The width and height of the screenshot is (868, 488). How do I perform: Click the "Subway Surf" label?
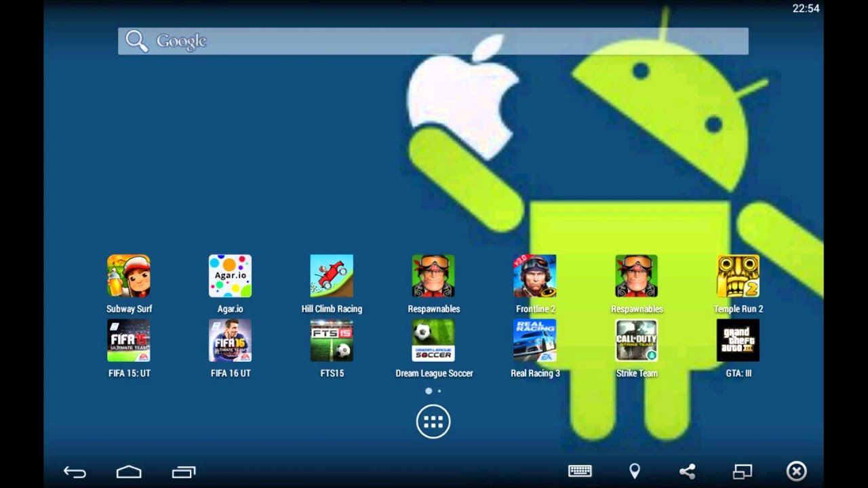click(129, 309)
